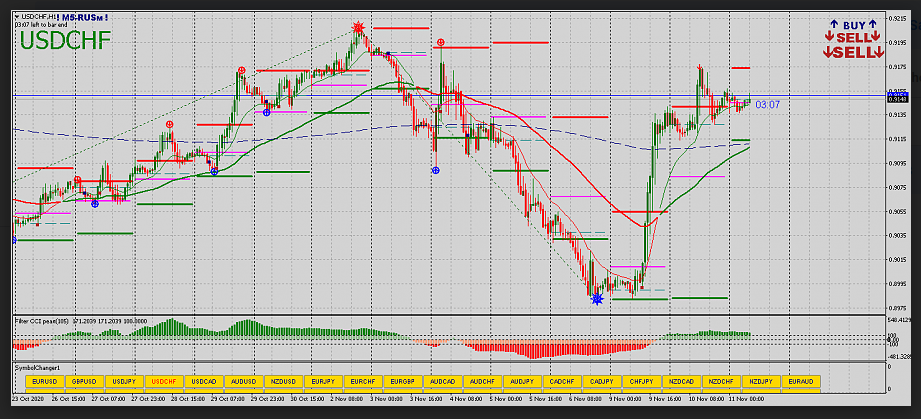Click the red star marker at chart peak
The image size is (921, 419).
pos(357,29)
